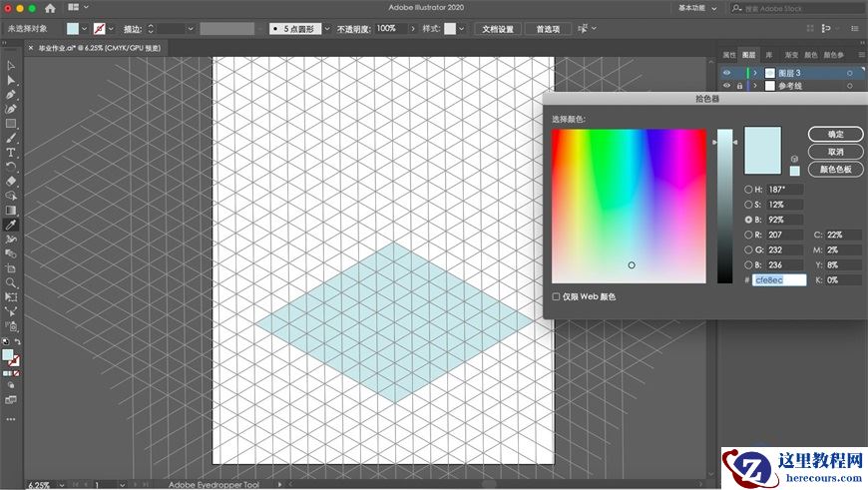Select the Type tool
868x490 pixels.
(11, 153)
